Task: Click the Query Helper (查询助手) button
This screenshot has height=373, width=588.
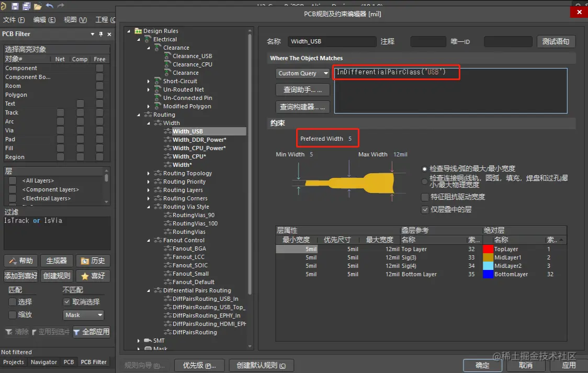Action: point(302,90)
